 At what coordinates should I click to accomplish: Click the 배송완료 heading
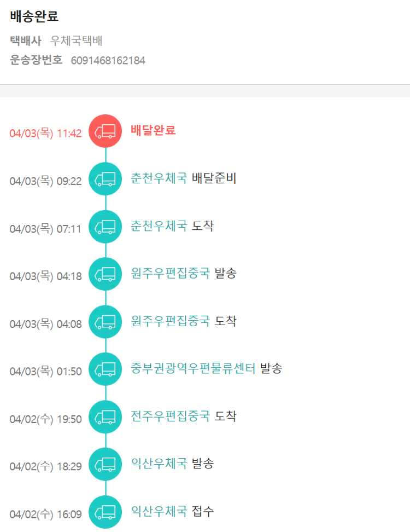click(x=34, y=16)
